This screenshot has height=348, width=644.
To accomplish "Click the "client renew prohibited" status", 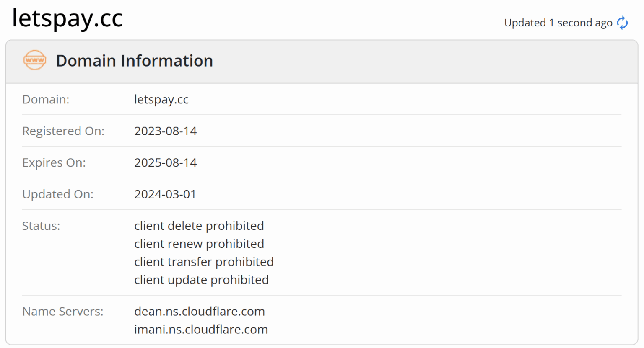I will pos(199,244).
